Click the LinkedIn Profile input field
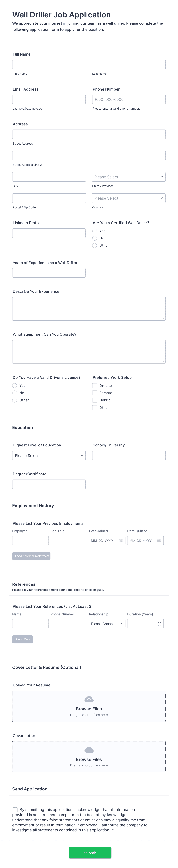This screenshot has height=868, width=178. point(49,233)
